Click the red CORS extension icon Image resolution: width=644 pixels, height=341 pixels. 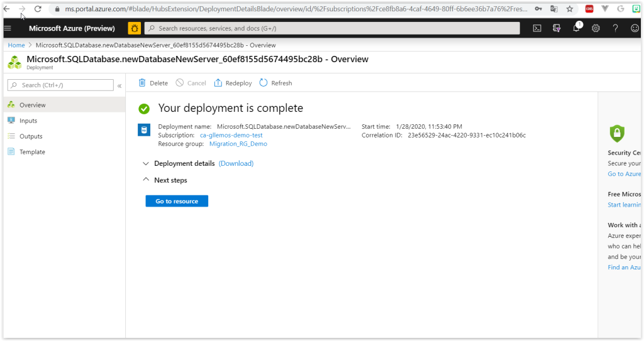point(589,9)
